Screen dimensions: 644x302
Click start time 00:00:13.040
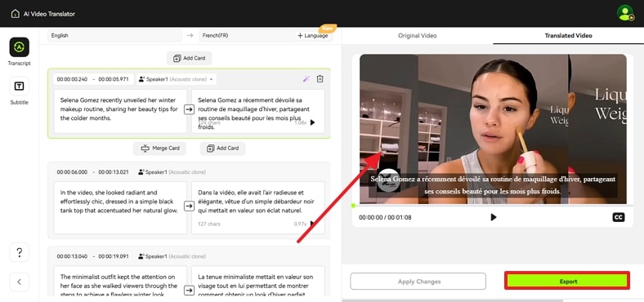(x=72, y=256)
